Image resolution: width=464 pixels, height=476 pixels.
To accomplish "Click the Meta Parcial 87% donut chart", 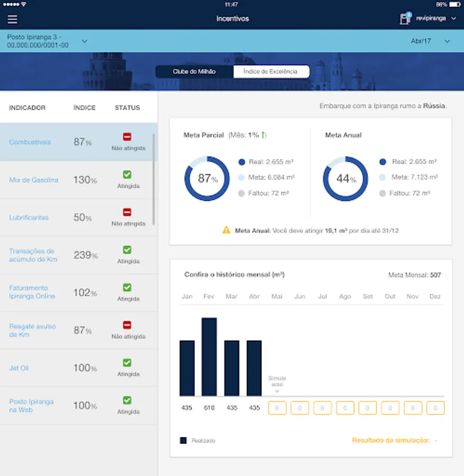I will pos(207,179).
